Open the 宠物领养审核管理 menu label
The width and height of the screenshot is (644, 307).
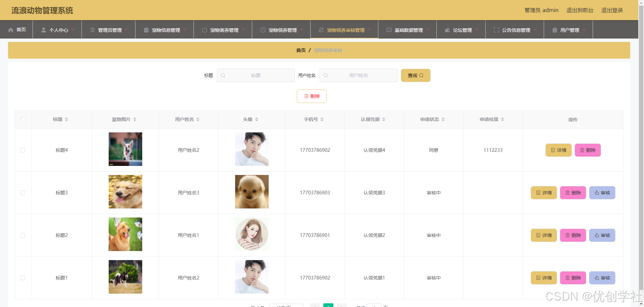(x=346, y=30)
